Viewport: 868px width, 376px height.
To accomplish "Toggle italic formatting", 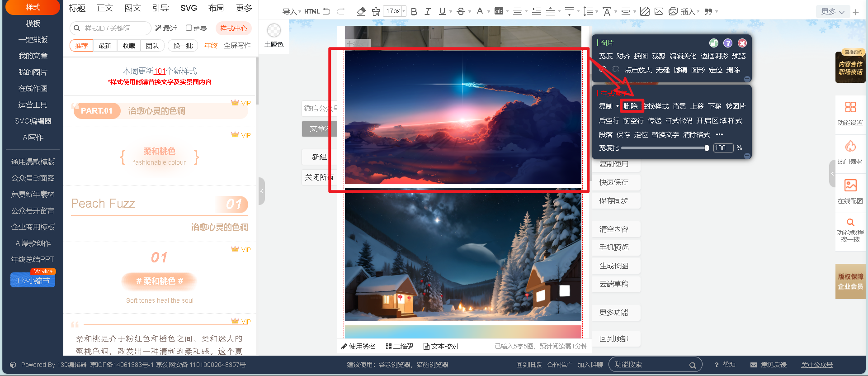I will click(428, 11).
